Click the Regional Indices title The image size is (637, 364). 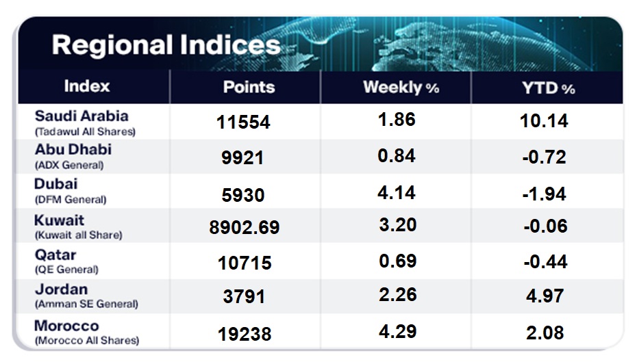pyautogui.click(x=165, y=45)
